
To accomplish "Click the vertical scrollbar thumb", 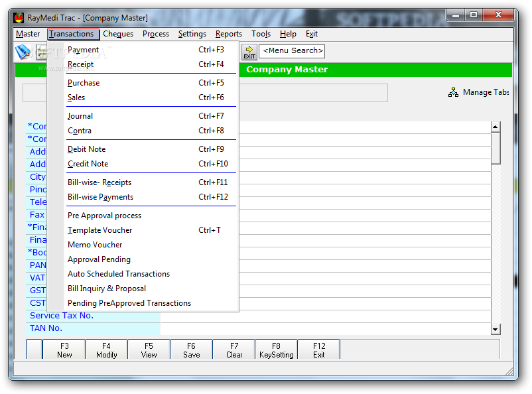I will pos(496,149).
